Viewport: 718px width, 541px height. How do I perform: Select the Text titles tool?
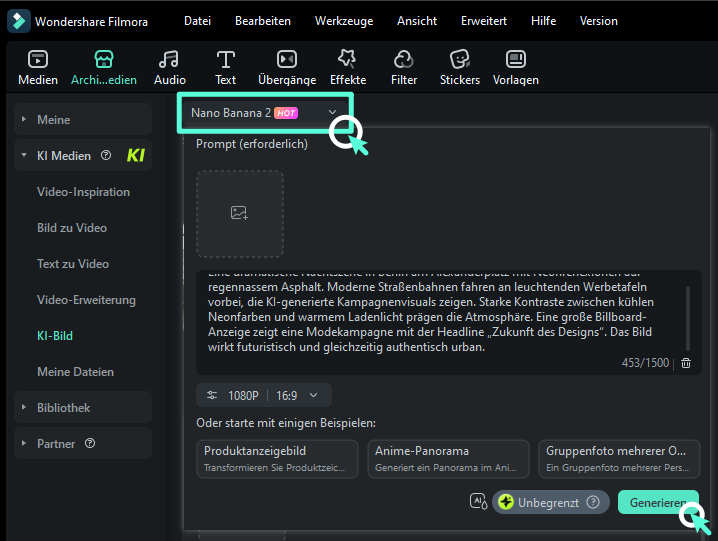(x=226, y=68)
